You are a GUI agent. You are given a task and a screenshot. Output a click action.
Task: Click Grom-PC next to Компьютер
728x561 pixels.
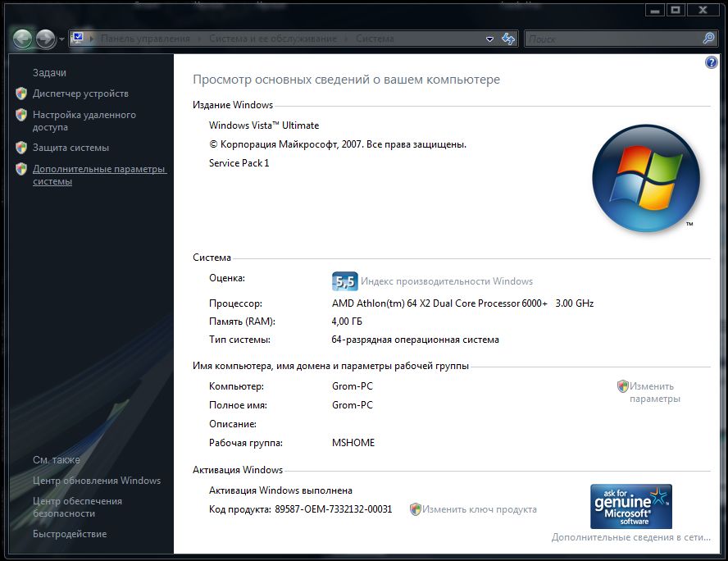352,386
